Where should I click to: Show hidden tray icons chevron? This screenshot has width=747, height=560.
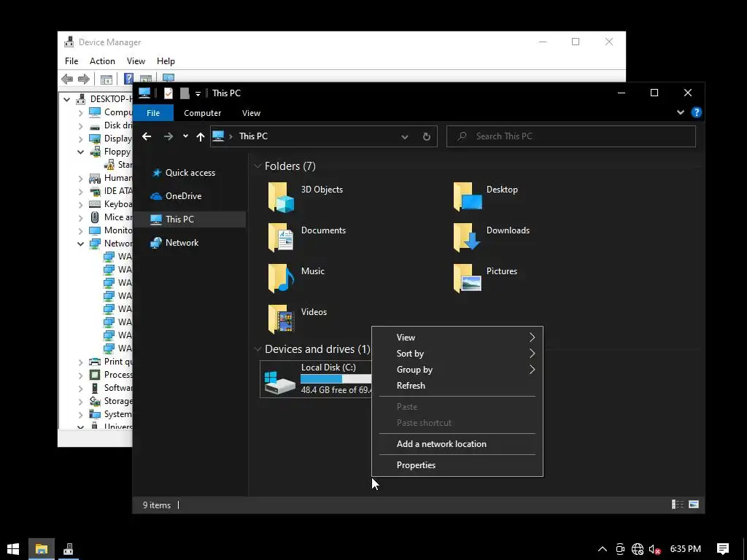(x=602, y=549)
